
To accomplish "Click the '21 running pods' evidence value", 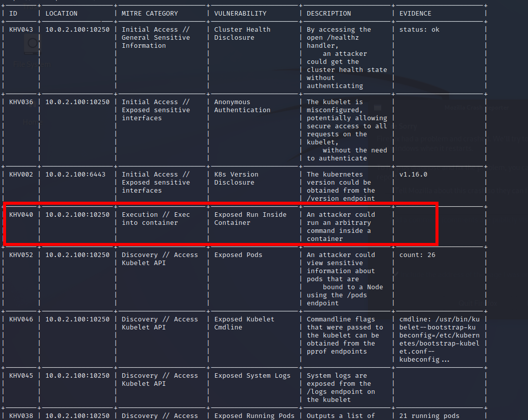I will click(x=429, y=416).
